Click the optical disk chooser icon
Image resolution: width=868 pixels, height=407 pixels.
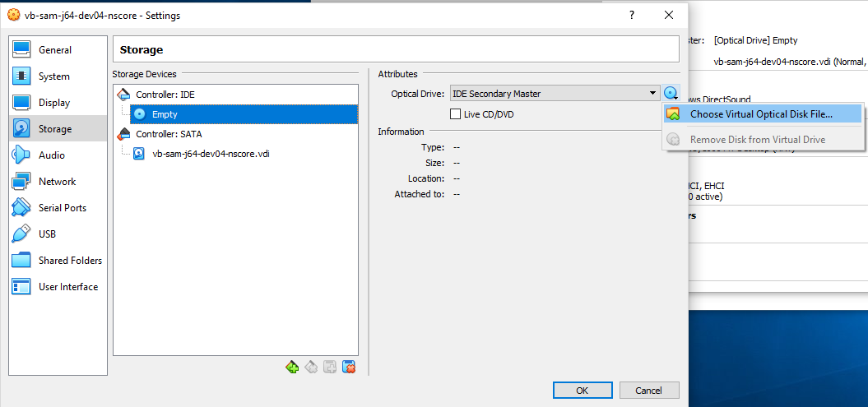[x=671, y=94]
